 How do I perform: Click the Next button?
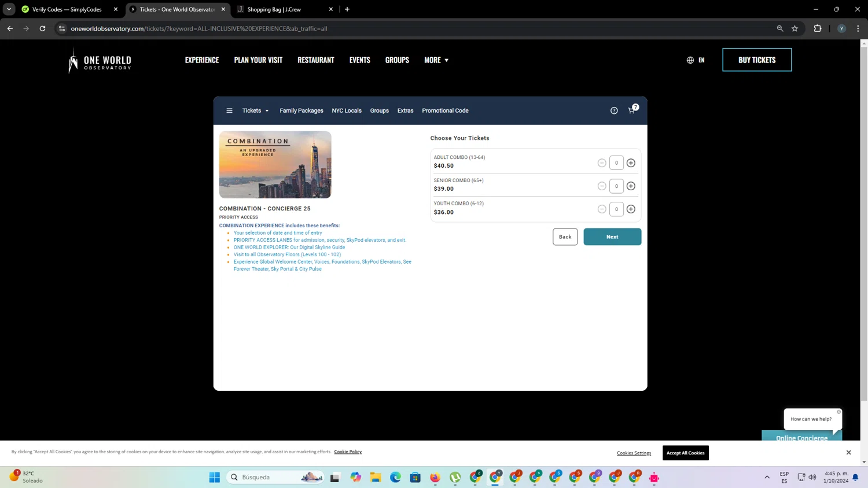tap(612, 236)
